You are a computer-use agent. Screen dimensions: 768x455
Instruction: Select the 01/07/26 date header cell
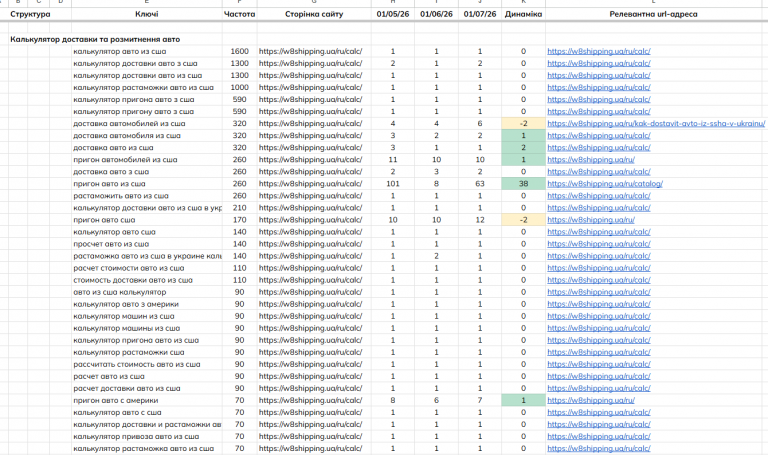tap(480, 14)
